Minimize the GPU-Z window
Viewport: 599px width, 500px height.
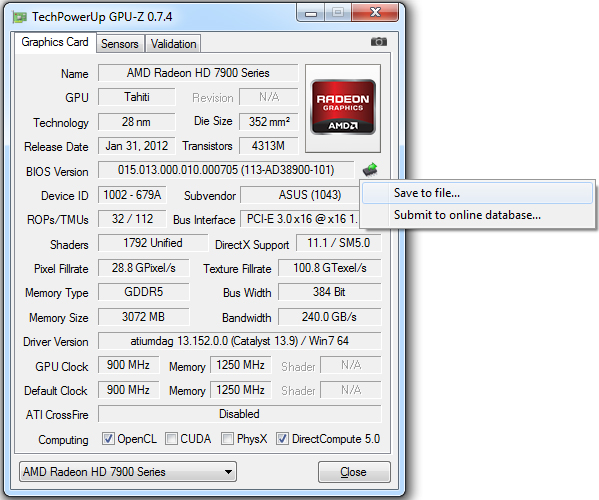pos(311,13)
